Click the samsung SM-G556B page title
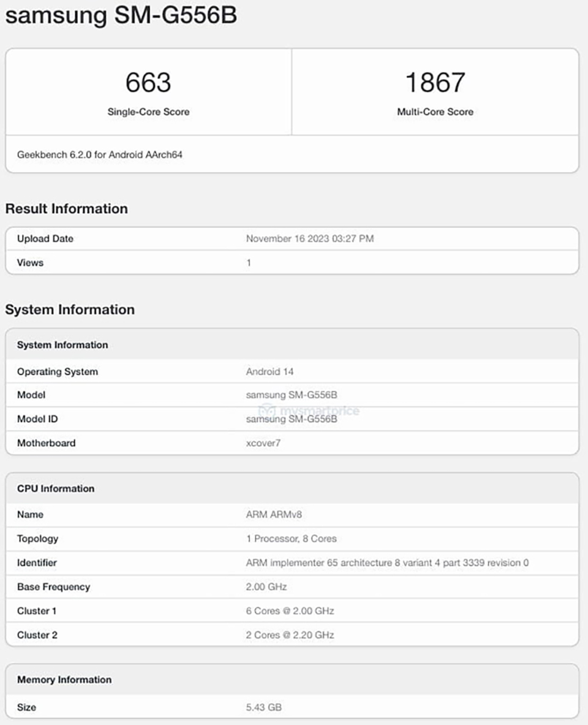The height and width of the screenshot is (725, 588). tap(121, 15)
